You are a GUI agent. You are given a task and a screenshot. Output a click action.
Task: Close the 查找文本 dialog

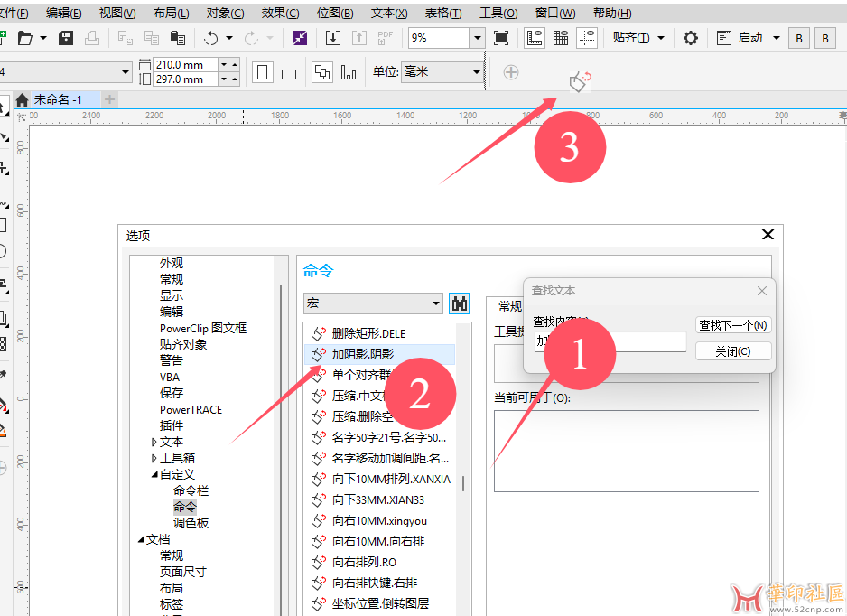[762, 291]
